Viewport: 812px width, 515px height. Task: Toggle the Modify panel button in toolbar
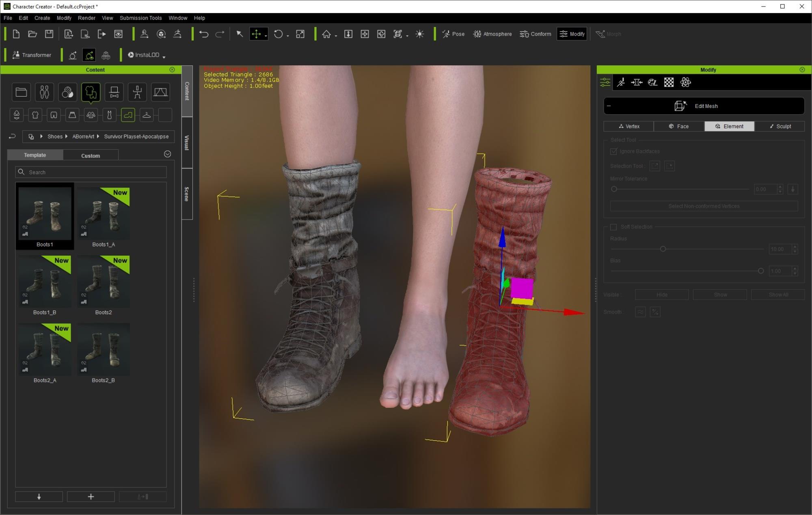(x=572, y=34)
